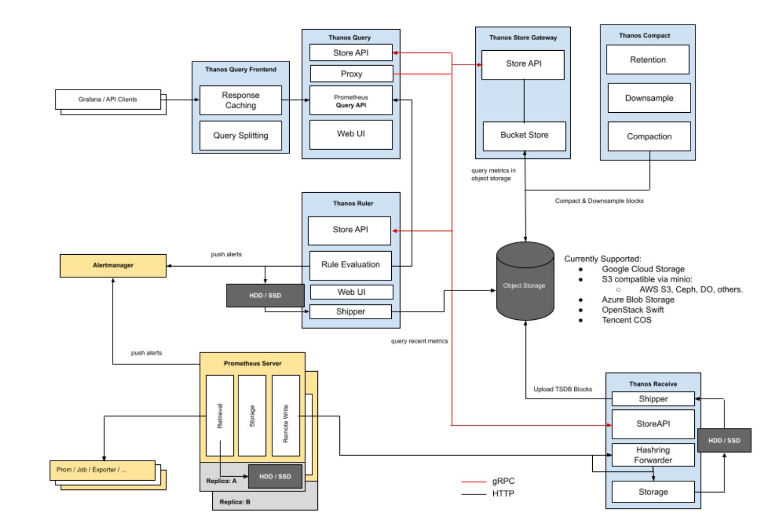
Task: Select the Query Splitting box
Action: coord(240,135)
